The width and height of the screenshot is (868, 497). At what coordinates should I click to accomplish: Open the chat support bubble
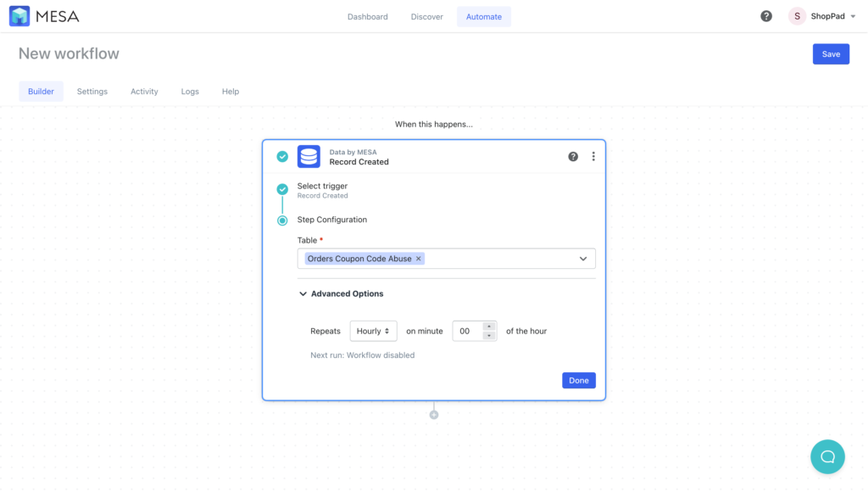point(827,456)
